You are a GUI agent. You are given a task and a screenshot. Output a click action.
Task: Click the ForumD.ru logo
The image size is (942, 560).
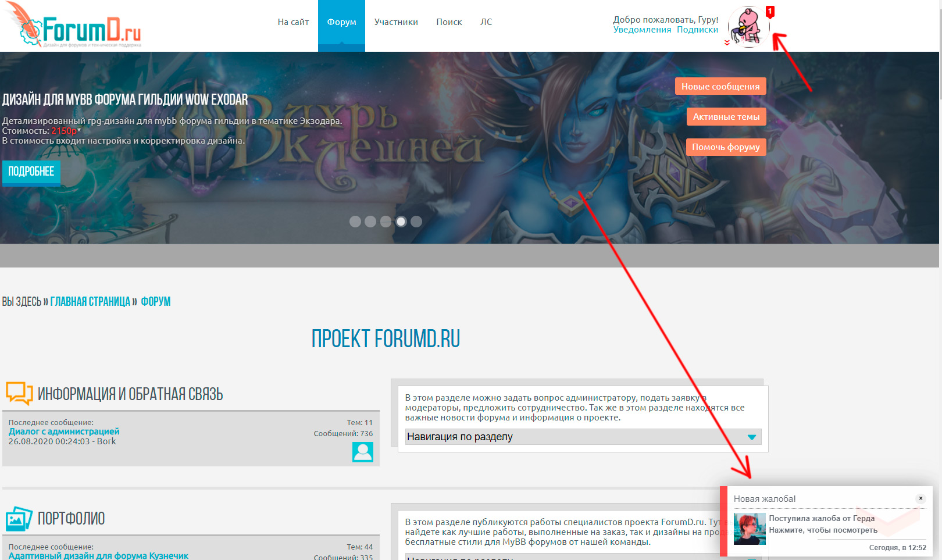click(x=74, y=26)
